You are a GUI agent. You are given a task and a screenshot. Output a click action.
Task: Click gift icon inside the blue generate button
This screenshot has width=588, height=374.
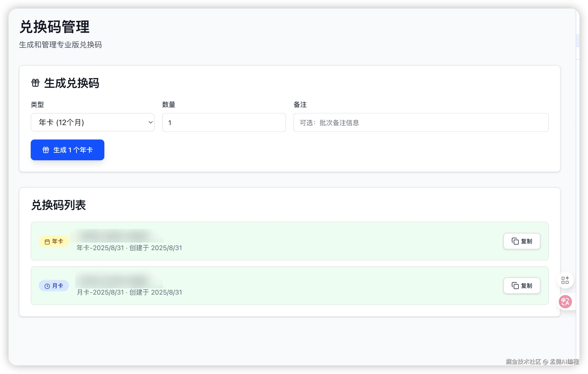(46, 150)
